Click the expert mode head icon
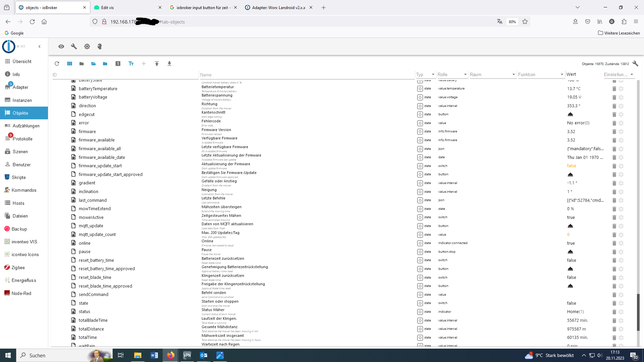Screen dimensions: 644x362 [100, 47]
